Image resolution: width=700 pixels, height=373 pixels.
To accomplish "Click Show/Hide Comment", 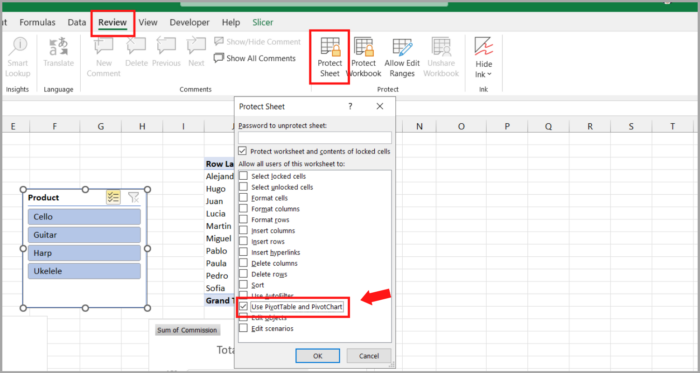I will [x=257, y=41].
